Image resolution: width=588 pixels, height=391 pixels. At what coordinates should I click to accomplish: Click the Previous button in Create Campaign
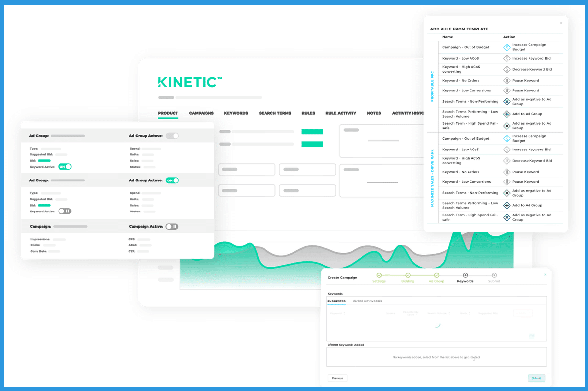pyautogui.click(x=337, y=378)
